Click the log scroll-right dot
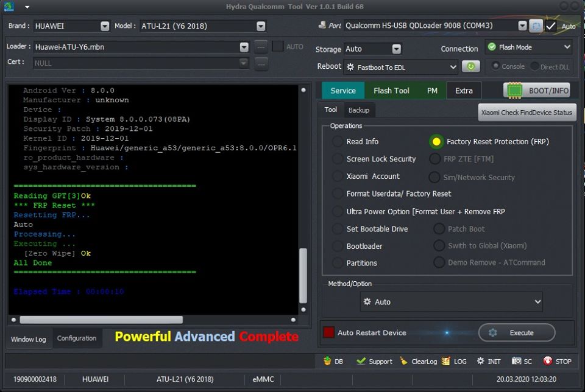The image size is (585, 392). pyautogui.click(x=293, y=320)
